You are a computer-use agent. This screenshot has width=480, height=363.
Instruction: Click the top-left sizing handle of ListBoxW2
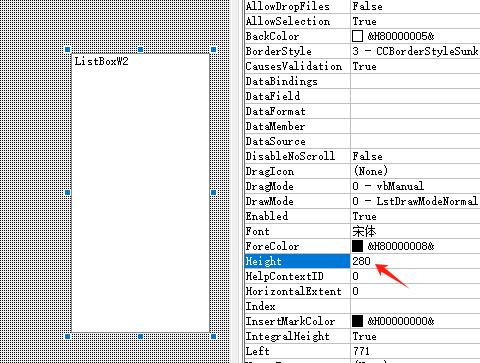pos(68,50)
